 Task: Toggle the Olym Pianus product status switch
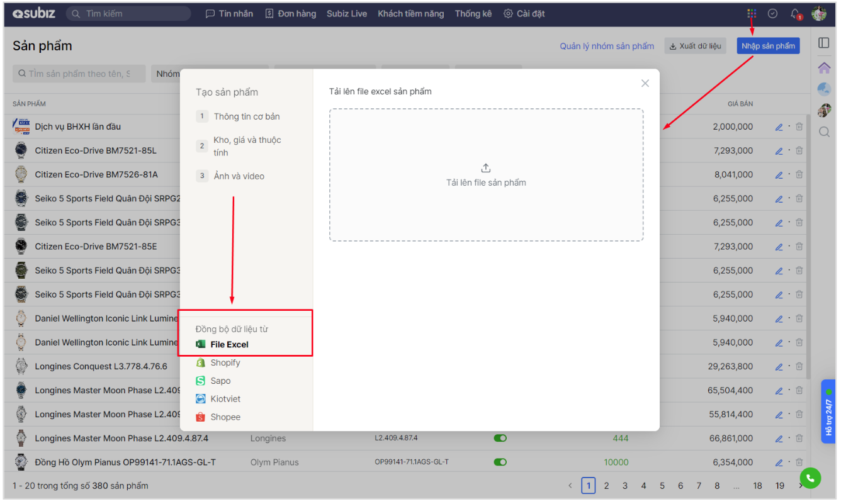[x=500, y=462]
